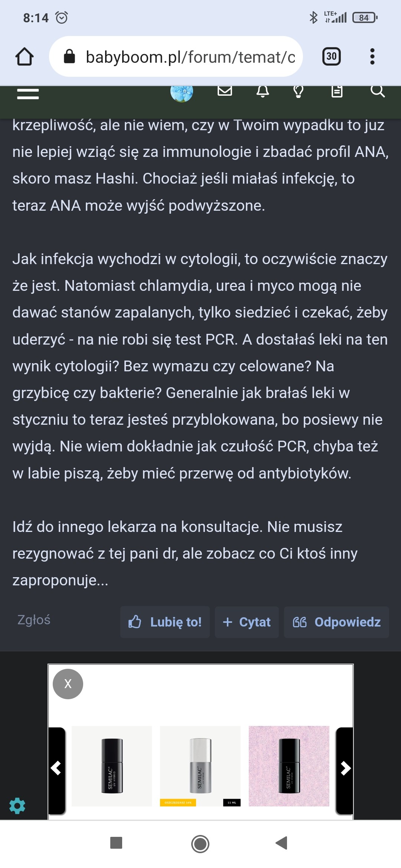Image resolution: width=401 pixels, height=868 pixels.
Task: Open Chrome's three-dot overflow menu
Action: click(x=372, y=57)
